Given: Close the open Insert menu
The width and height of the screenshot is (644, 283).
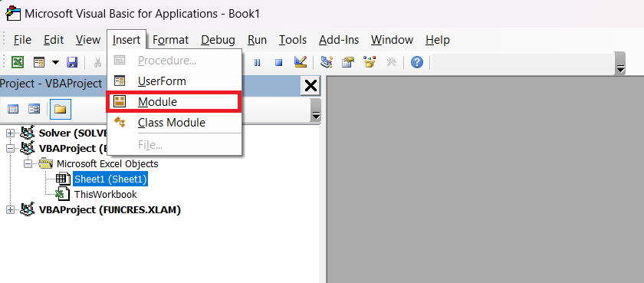Looking at the screenshot, I should tap(127, 40).
